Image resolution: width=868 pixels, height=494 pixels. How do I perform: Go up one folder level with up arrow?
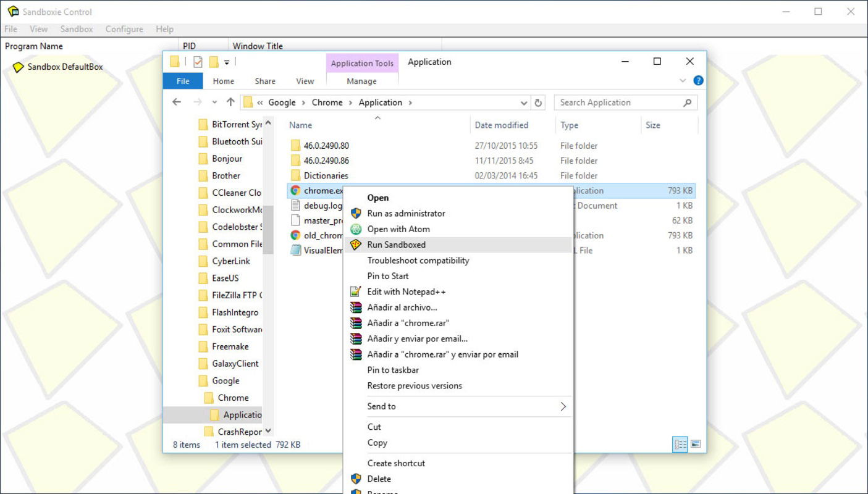click(x=230, y=103)
